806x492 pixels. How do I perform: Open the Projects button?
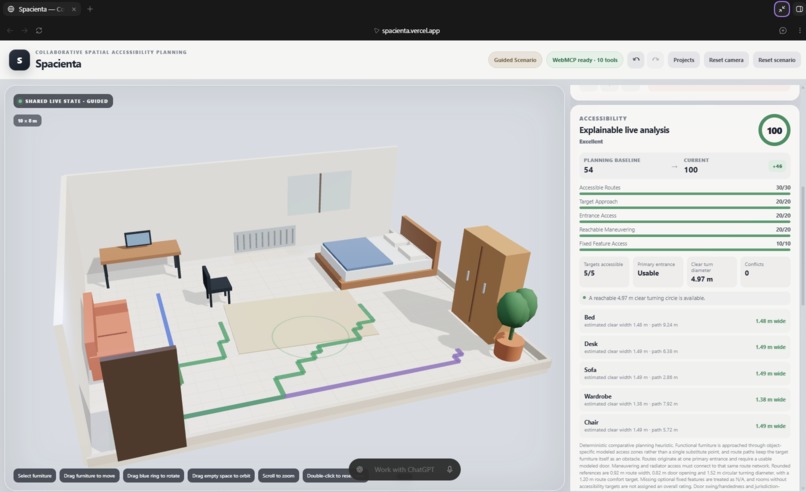tap(684, 60)
